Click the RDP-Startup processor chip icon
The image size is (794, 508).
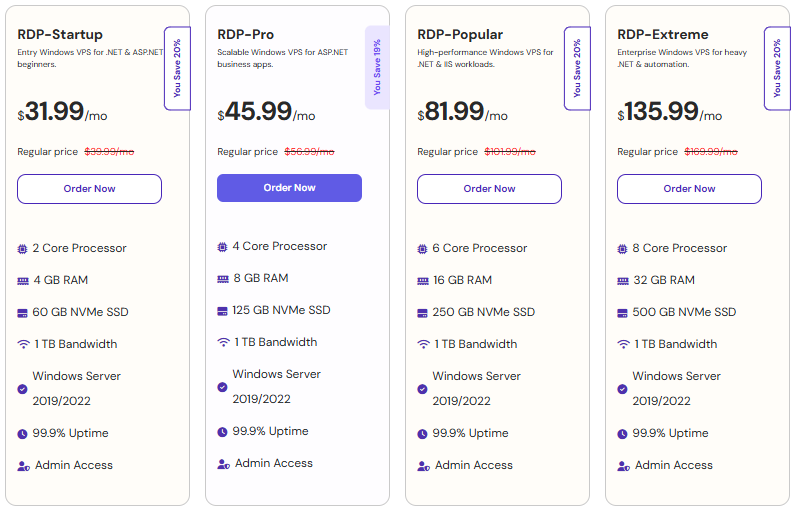pos(22,248)
